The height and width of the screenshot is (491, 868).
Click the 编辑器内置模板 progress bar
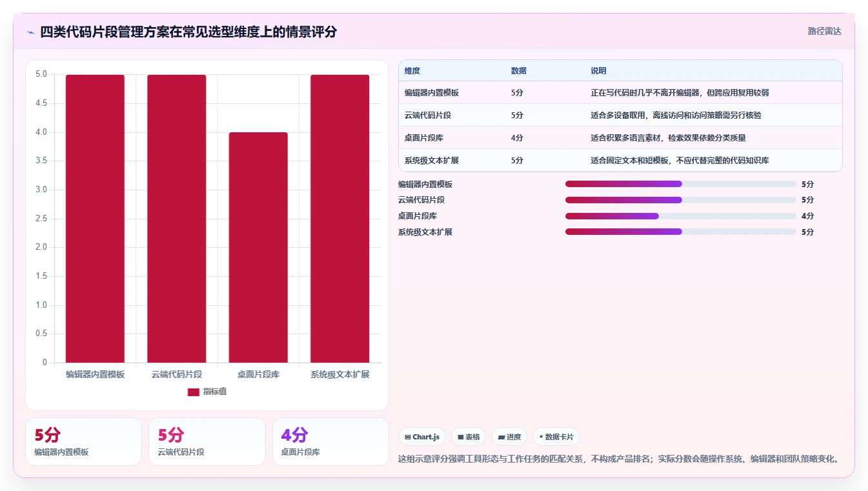(681, 184)
